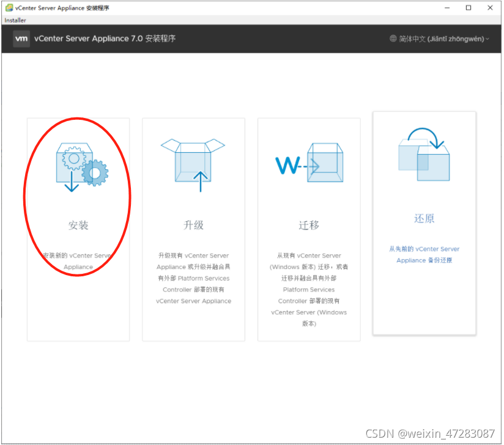Click the vm logo in header
Image resolution: width=504 pixels, height=445 pixels.
click(21, 39)
